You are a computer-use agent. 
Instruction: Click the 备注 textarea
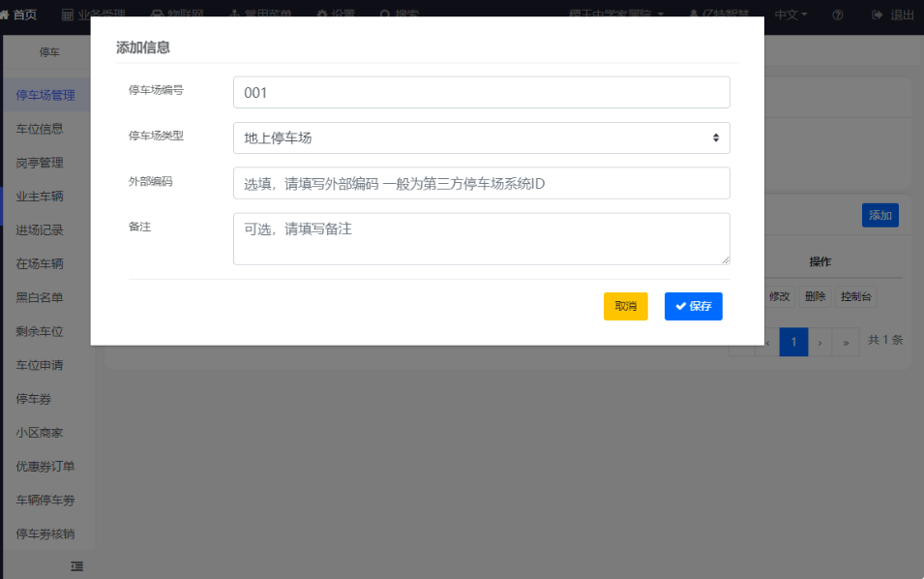(x=482, y=239)
